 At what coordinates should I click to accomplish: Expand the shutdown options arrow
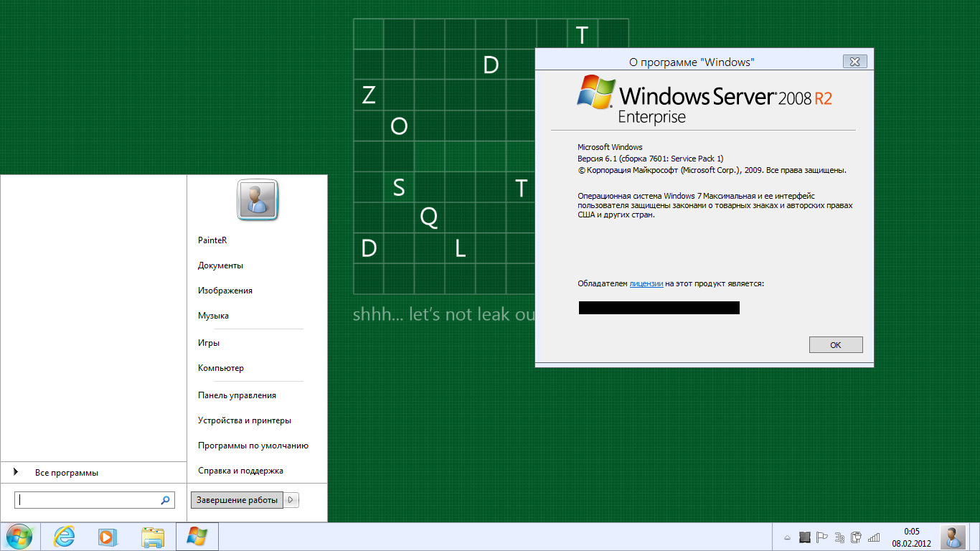(291, 500)
